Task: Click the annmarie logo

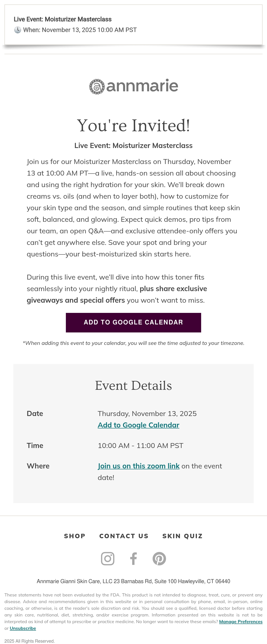Action: pos(133,86)
